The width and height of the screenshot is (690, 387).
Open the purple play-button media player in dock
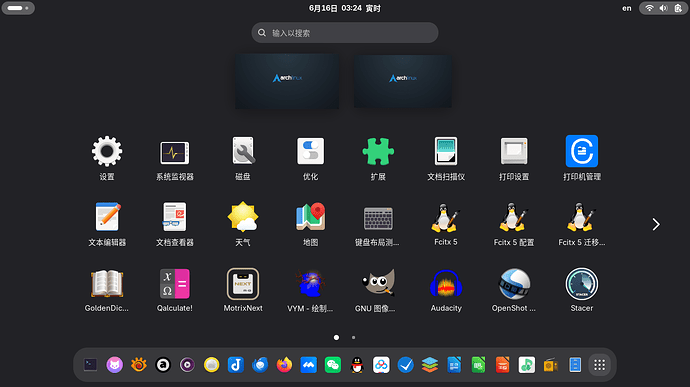pos(187,365)
